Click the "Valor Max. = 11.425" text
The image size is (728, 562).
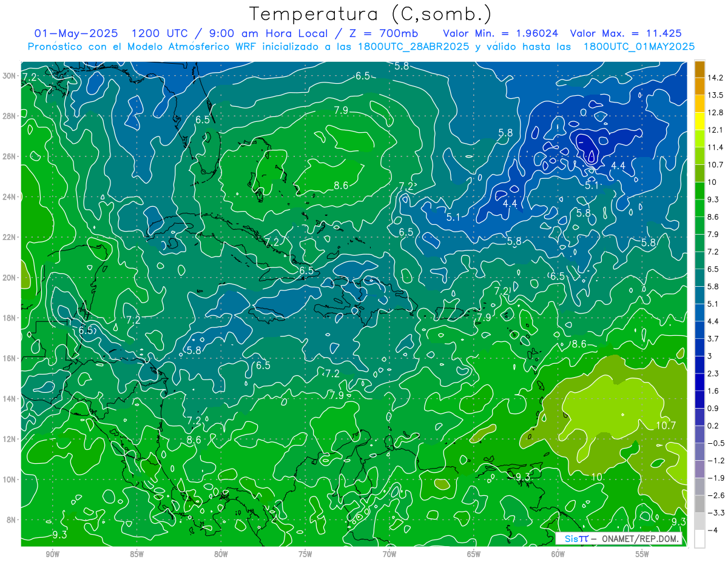625,33
